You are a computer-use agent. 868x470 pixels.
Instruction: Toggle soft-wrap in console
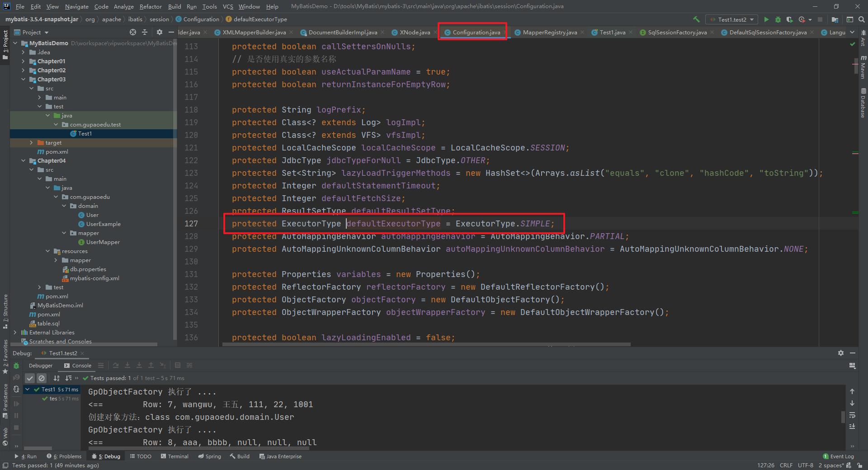(852, 415)
